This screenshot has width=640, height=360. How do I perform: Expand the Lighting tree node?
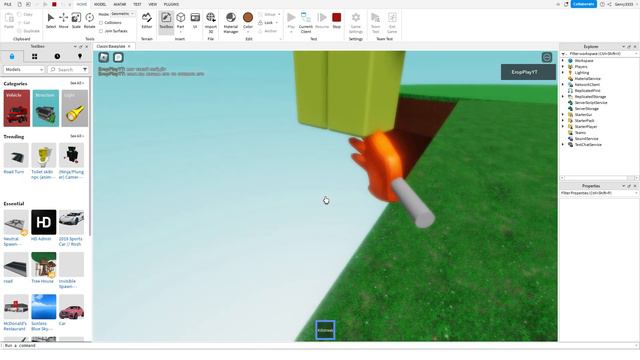563,73
